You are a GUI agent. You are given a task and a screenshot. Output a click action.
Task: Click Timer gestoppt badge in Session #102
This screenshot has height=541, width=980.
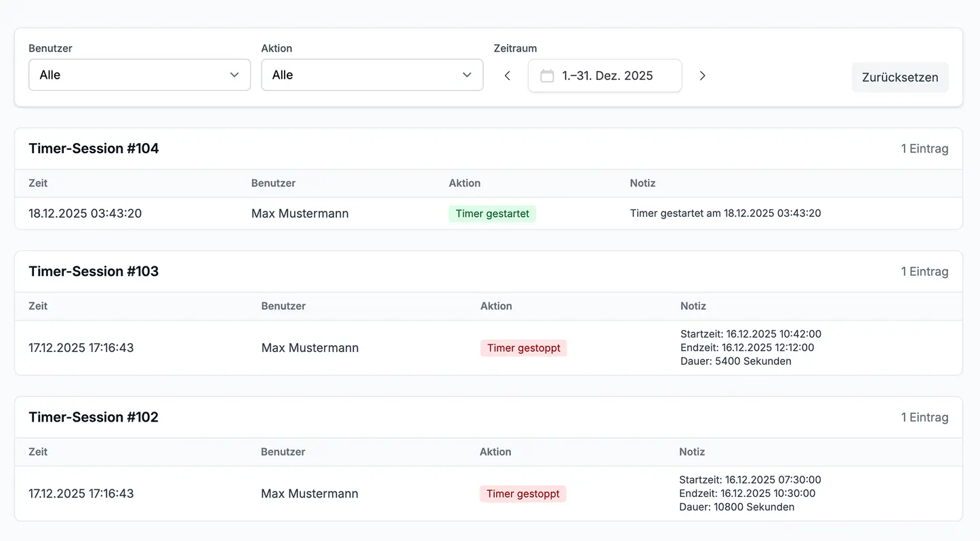pyautogui.click(x=523, y=494)
